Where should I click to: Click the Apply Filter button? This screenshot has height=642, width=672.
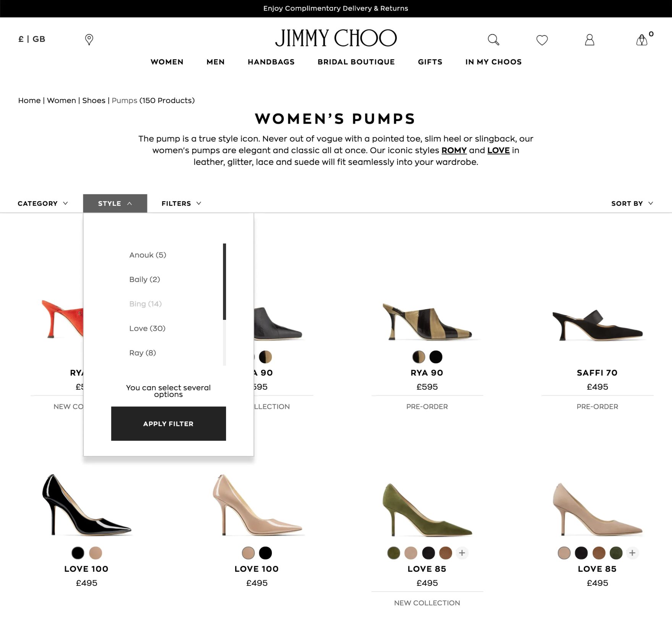pos(168,424)
